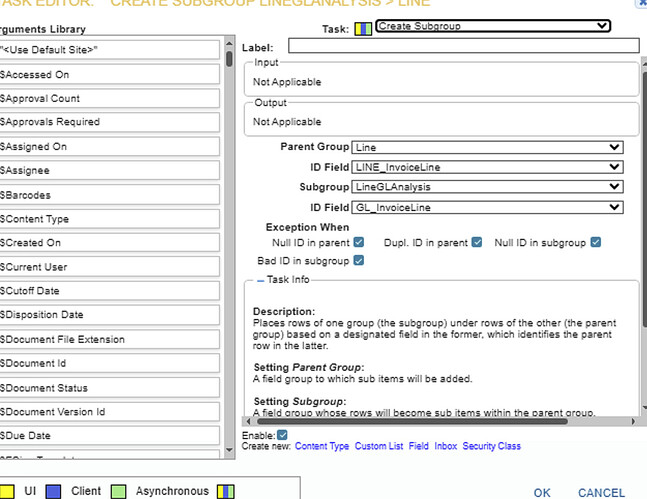Click the Arguments Library scroll up arrow
Screen dimensions: 647x499
click(230, 43)
